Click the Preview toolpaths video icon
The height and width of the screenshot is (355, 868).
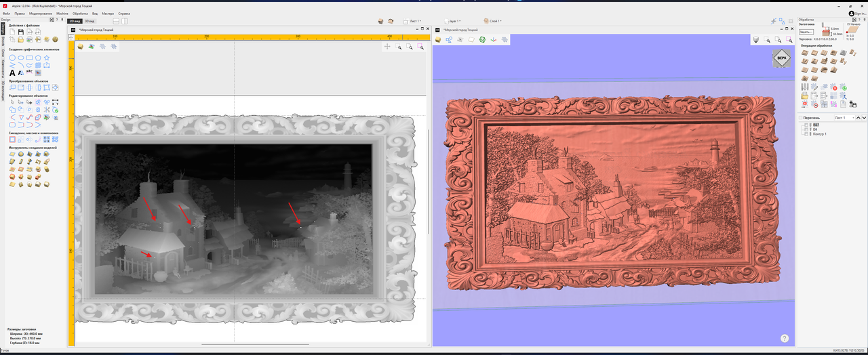point(804,104)
